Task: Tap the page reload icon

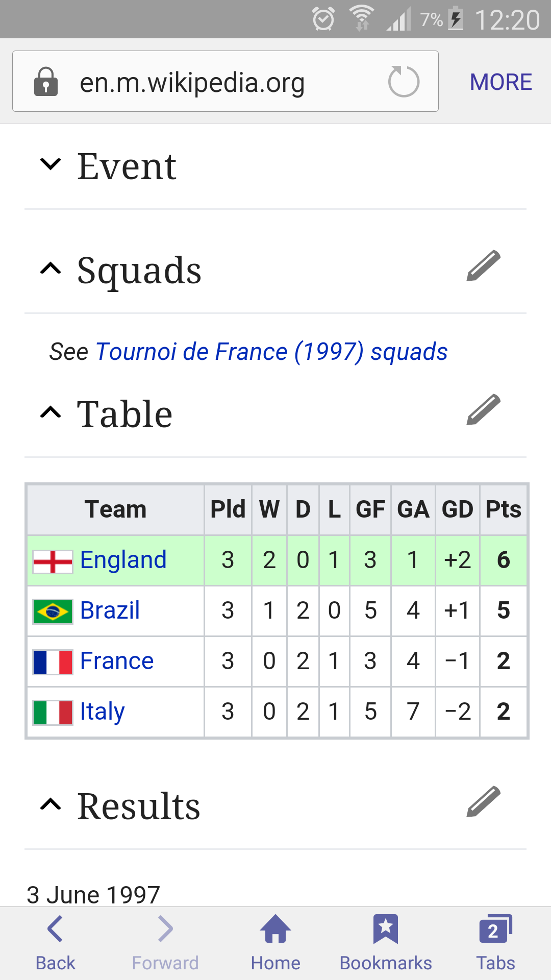Action: tap(404, 82)
